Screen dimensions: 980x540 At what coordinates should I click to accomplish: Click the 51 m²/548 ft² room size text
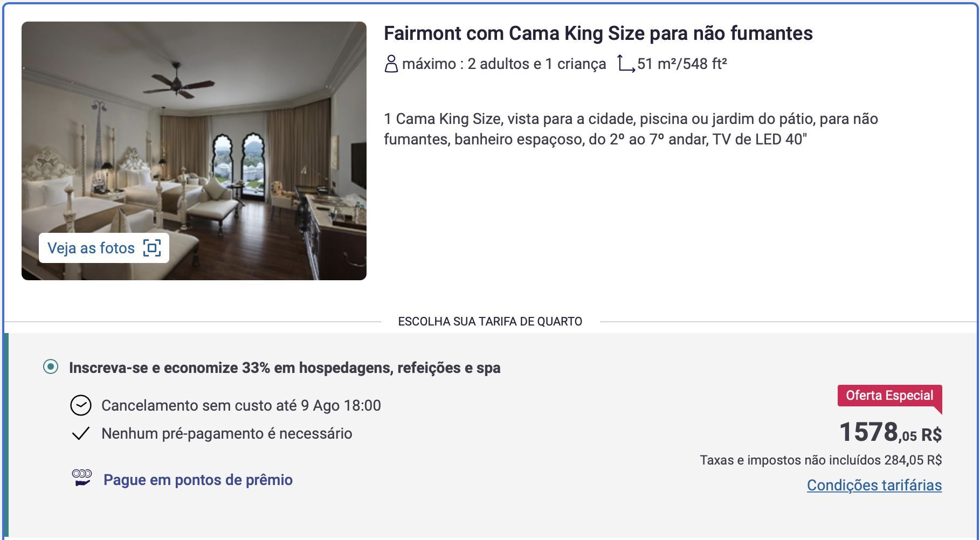(682, 64)
